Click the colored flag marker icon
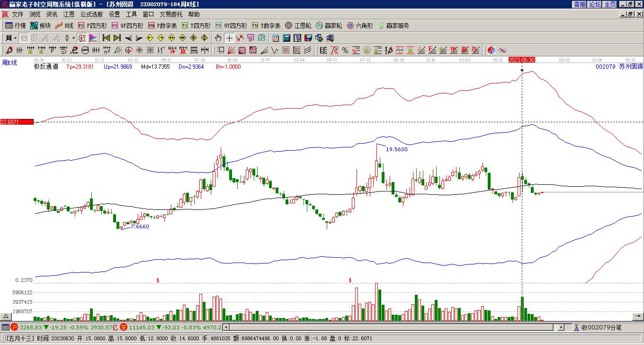Viewport: 644px width, 345px height. click(93, 38)
